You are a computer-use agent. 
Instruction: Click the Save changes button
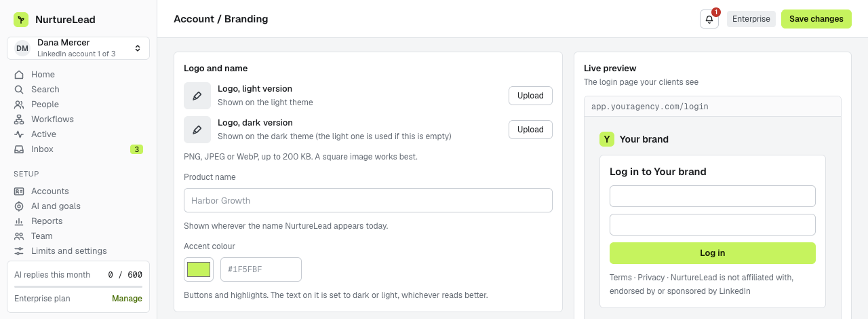[816, 19]
